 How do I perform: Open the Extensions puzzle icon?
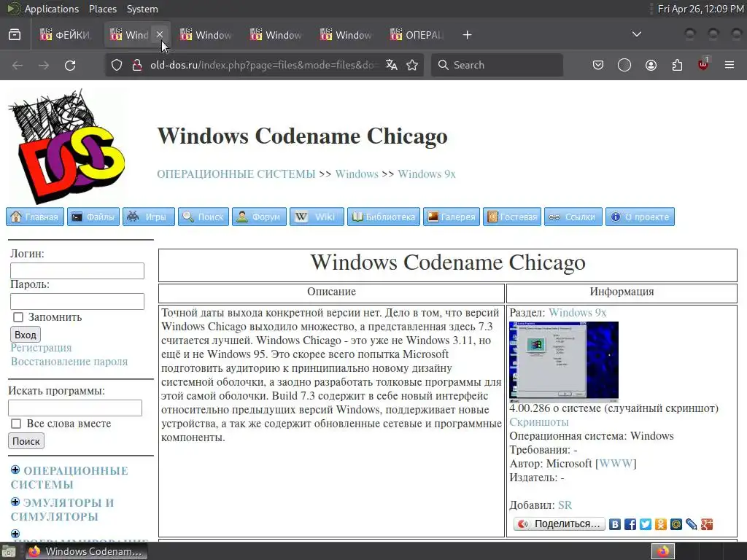coord(677,65)
